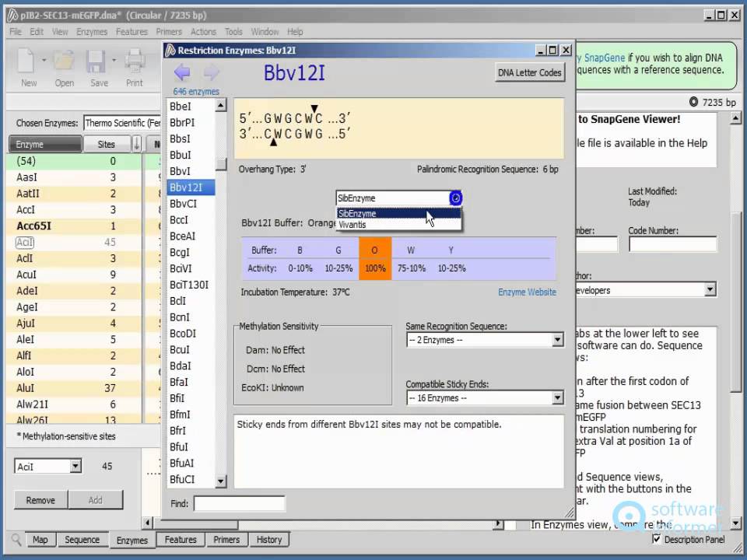Switch to the Map tab

coord(40,540)
